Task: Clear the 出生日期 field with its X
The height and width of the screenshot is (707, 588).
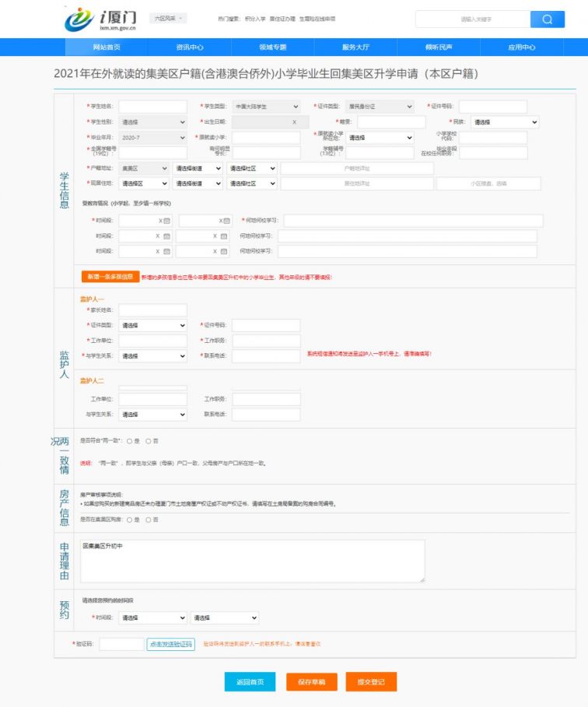Action: tap(295, 122)
